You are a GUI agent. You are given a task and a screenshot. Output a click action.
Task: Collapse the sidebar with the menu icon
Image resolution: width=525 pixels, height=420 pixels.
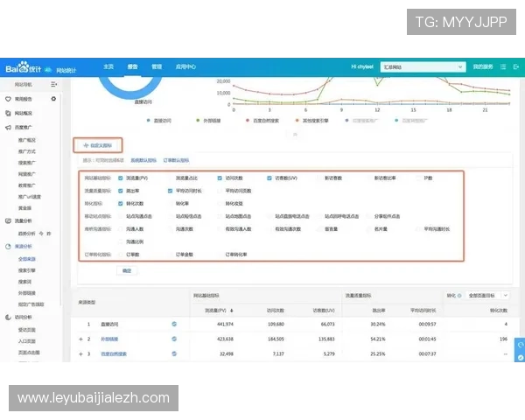click(54, 84)
